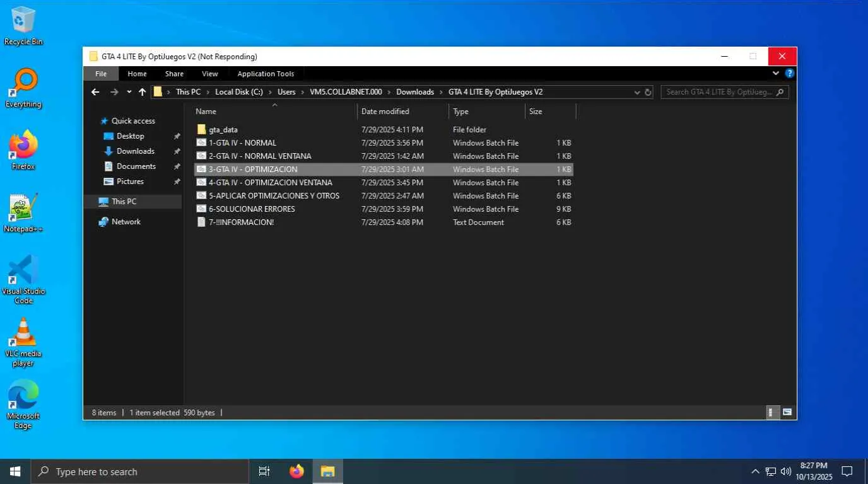Viewport: 868px width, 484px height.
Task: Open the notification center icon
Action: pyautogui.click(x=847, y=471)
